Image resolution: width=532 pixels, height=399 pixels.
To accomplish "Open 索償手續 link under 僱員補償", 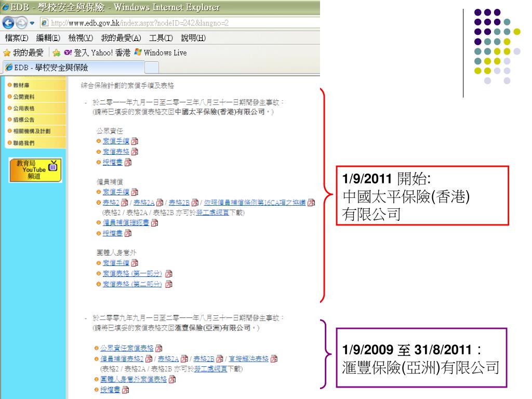I will [x=116, y=192].
